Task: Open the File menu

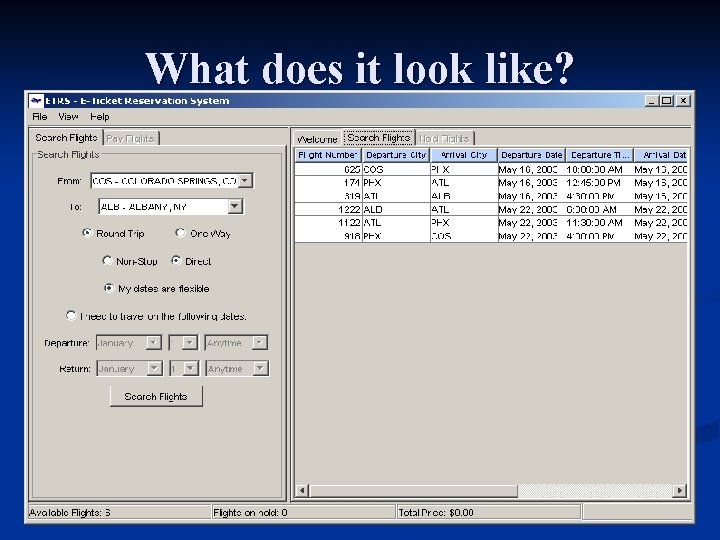Action: pyautogui.click(x=39, y=117)
